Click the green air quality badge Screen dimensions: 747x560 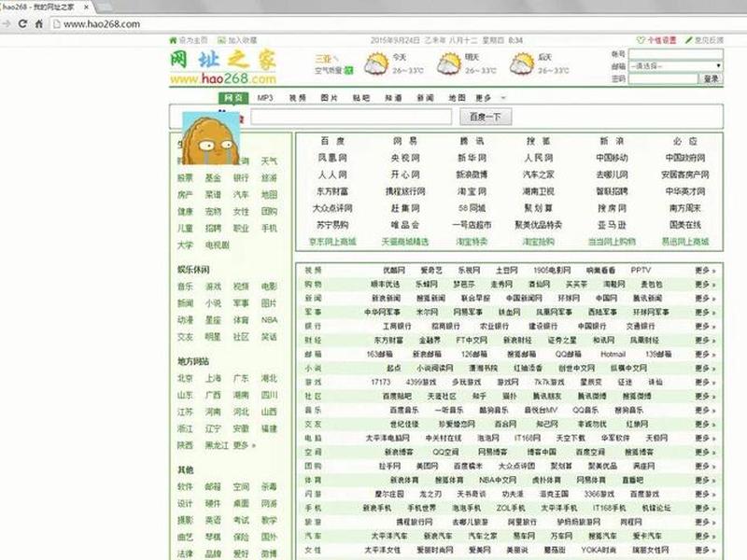pos(348,71)
